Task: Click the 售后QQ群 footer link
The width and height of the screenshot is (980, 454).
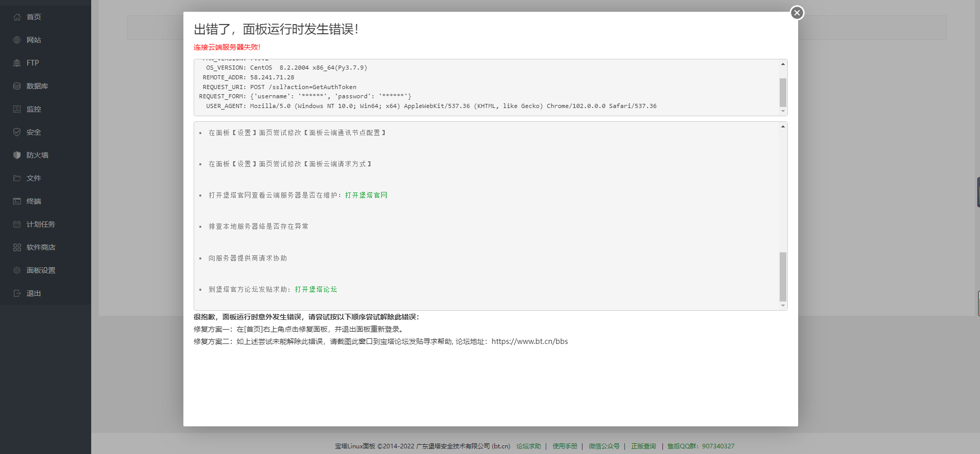Action: point(701,446)
